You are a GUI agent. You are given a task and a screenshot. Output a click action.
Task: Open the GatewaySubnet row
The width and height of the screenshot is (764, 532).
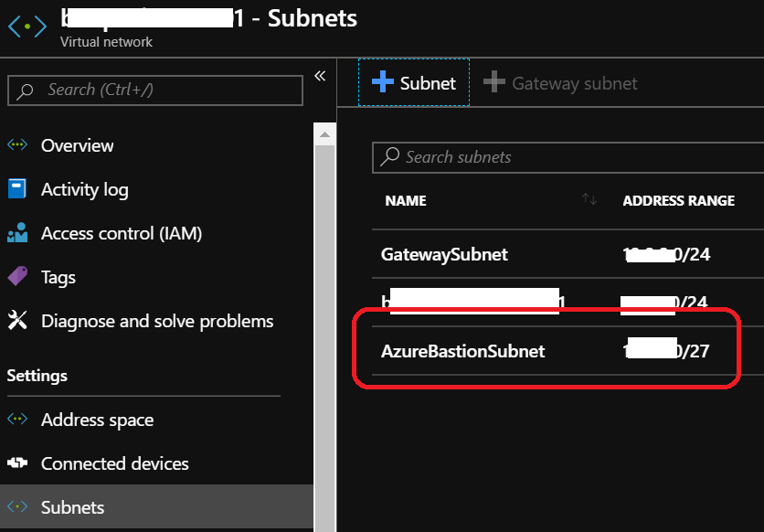click(444, 255)
